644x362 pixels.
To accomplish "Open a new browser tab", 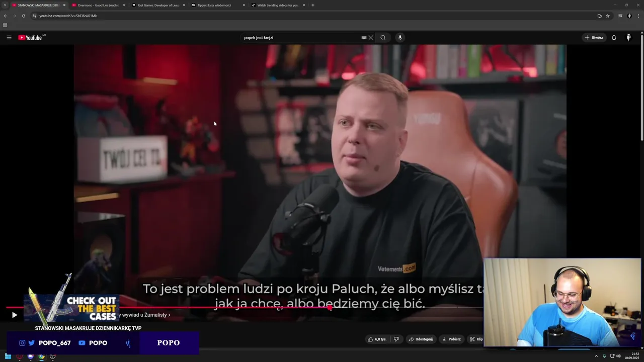I will coord(313,5).
